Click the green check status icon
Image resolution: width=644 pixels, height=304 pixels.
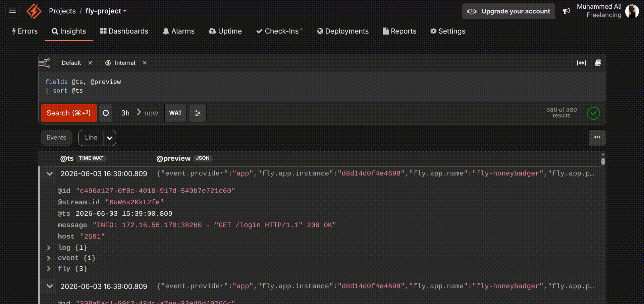pyautogui.click(x=593, y=113)
